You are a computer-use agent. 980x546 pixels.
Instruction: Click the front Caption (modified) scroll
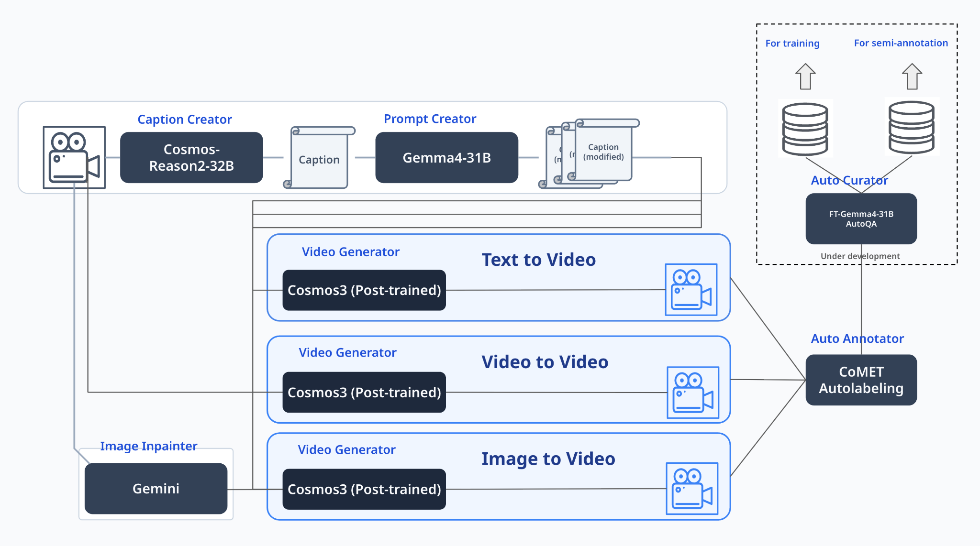point(604,150)
